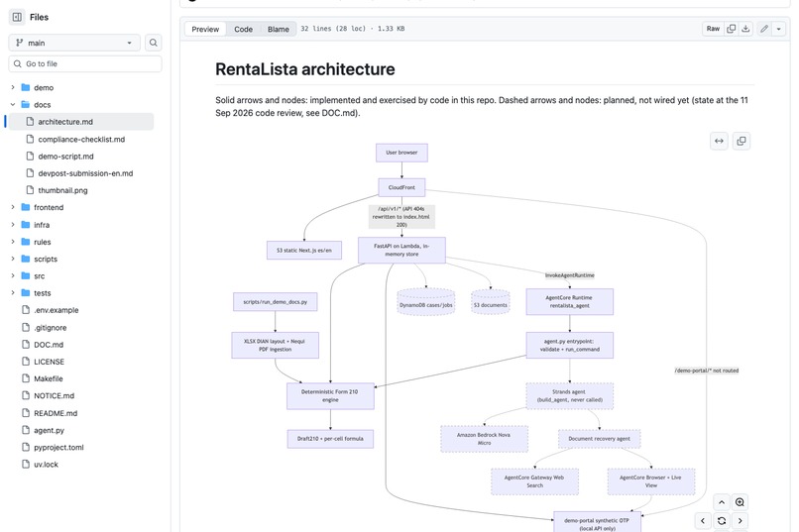Reset diagram view icon

[x=722, y=521]
